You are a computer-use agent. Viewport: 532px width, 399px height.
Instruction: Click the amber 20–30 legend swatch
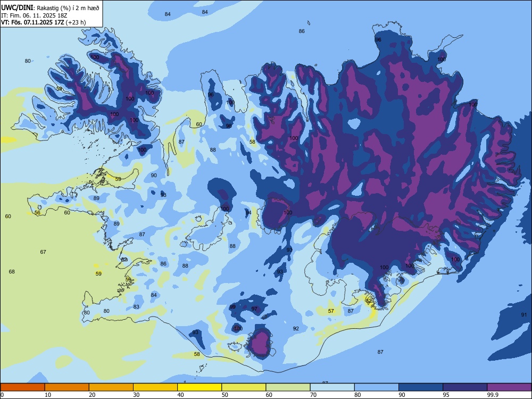pos(111,387)
